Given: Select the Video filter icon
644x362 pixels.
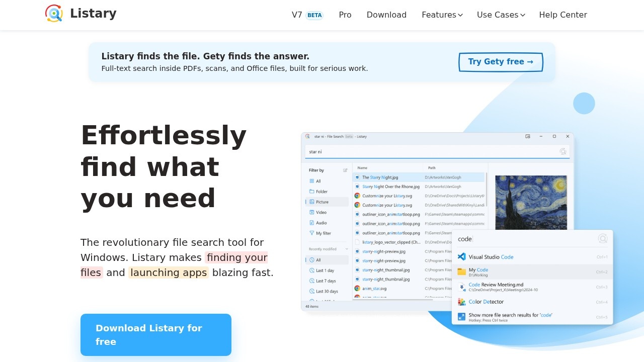Looking at the screenshot, I should pyautogui.click(x=312, y=213).
